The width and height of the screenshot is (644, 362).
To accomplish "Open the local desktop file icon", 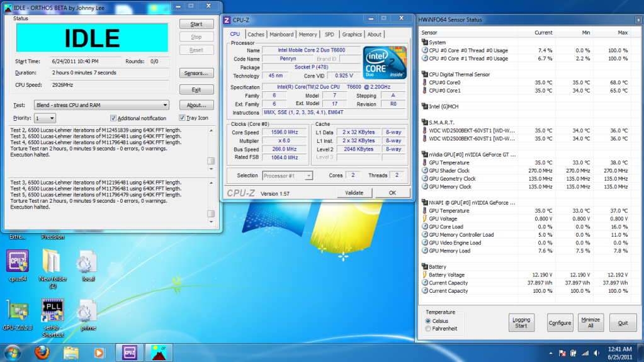I will click(x=88, y=265).
